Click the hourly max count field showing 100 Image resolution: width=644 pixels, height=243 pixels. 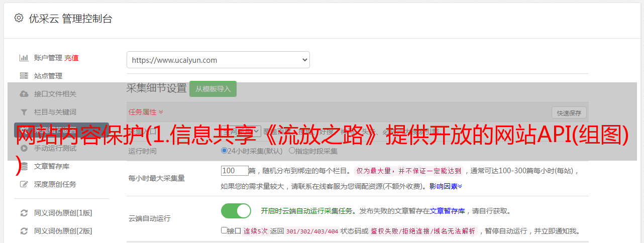(235, 171)
